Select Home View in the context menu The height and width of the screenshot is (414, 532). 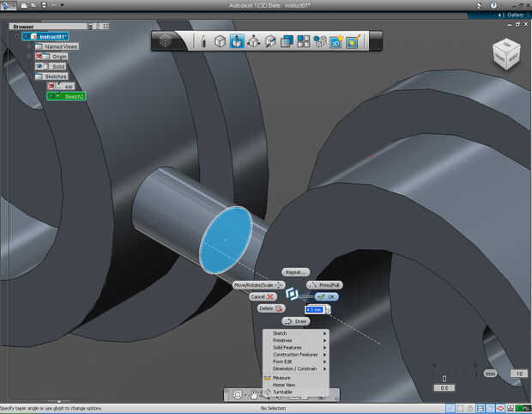[x=284, y=385]
